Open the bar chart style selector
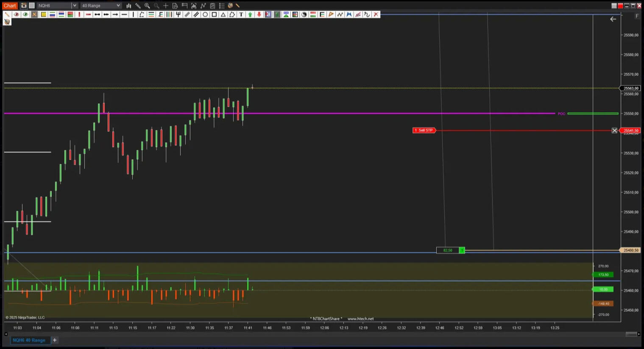The width and height of the screenshot is (644, 349). tap(129, 6)
